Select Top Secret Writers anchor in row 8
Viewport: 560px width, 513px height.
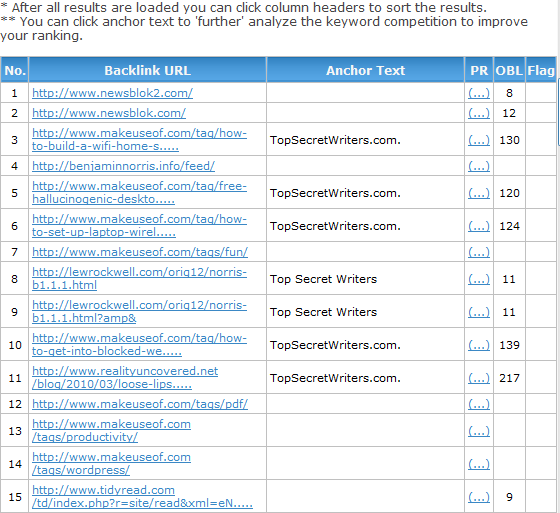pos(323,279)
